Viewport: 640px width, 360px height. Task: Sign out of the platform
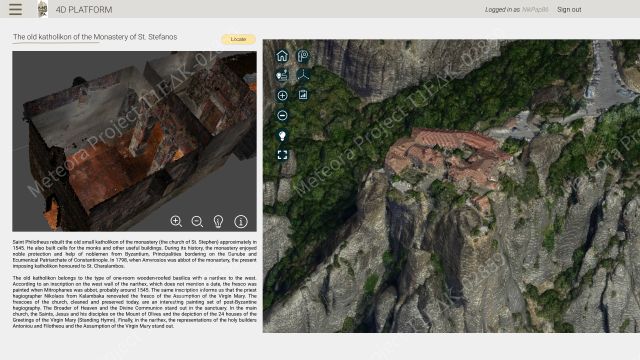click(569, 9)
